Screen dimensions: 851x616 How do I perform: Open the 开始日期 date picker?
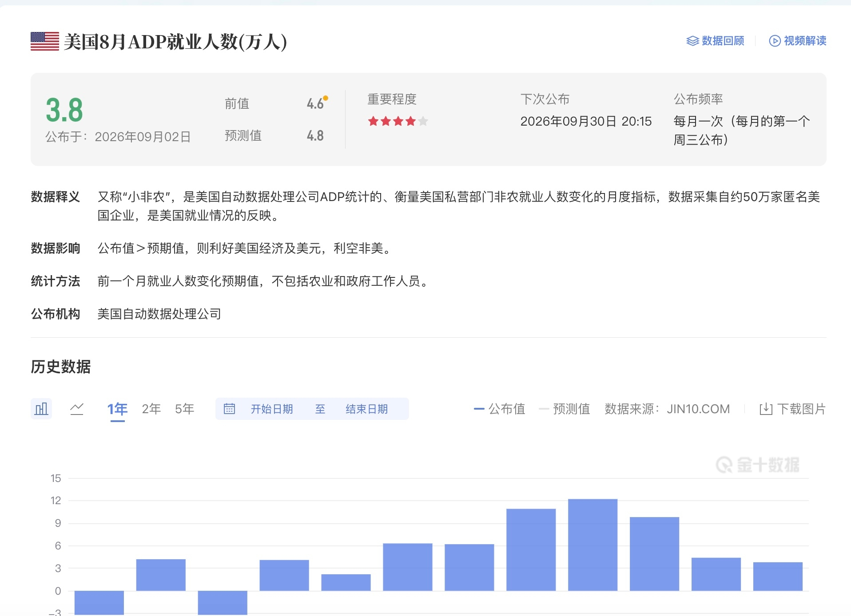[x=272, y=409]
